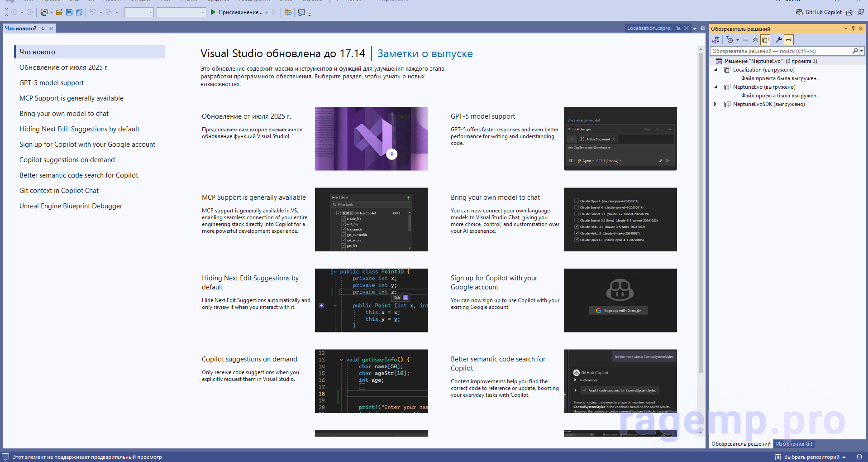Collapse the Localization project node
The image size is (868, 462).
pos(715,70)
